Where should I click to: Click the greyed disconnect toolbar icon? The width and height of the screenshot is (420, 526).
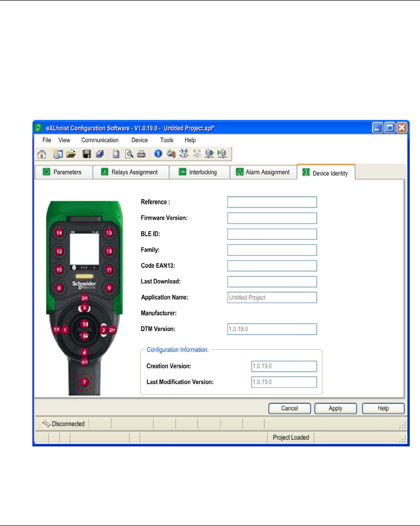pyautogui.click(x=197, y=154)
